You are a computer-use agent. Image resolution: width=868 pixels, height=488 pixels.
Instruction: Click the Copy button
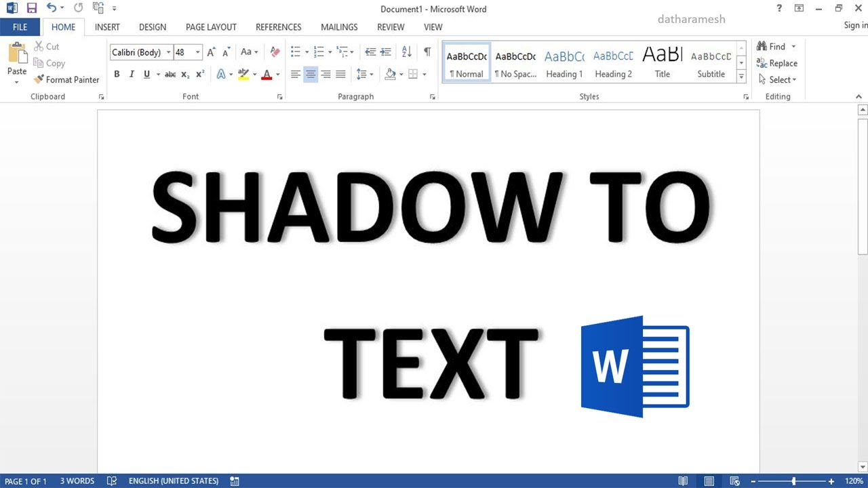[49, 63]
